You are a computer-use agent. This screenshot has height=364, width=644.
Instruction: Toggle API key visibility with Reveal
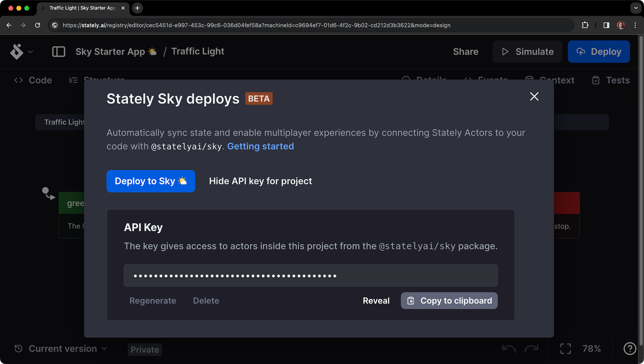tap(376, 301)
